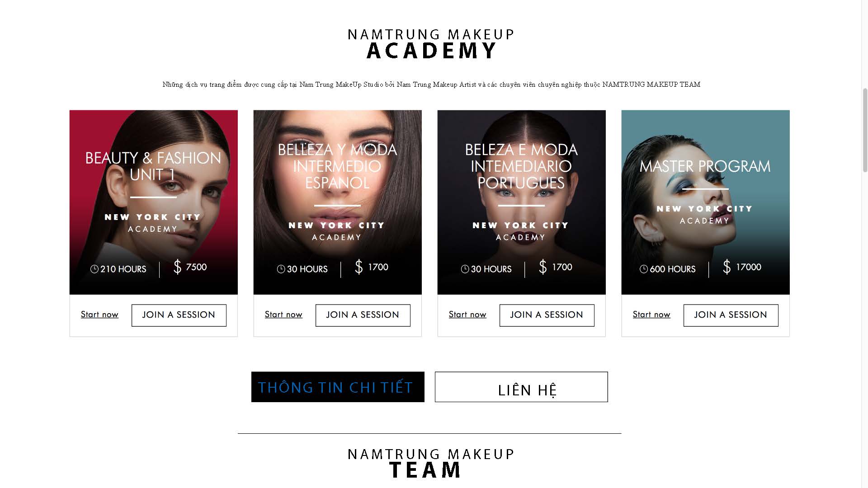The width and height of the screenshot is (868, 488).
Task: Click Start now under the Espanol course
Action: (x=283, y=314)
